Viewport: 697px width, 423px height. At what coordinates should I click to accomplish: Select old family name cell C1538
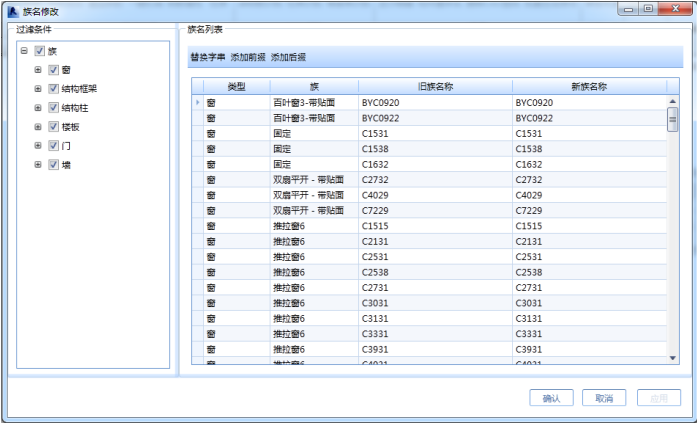click(x=435, y=149)
